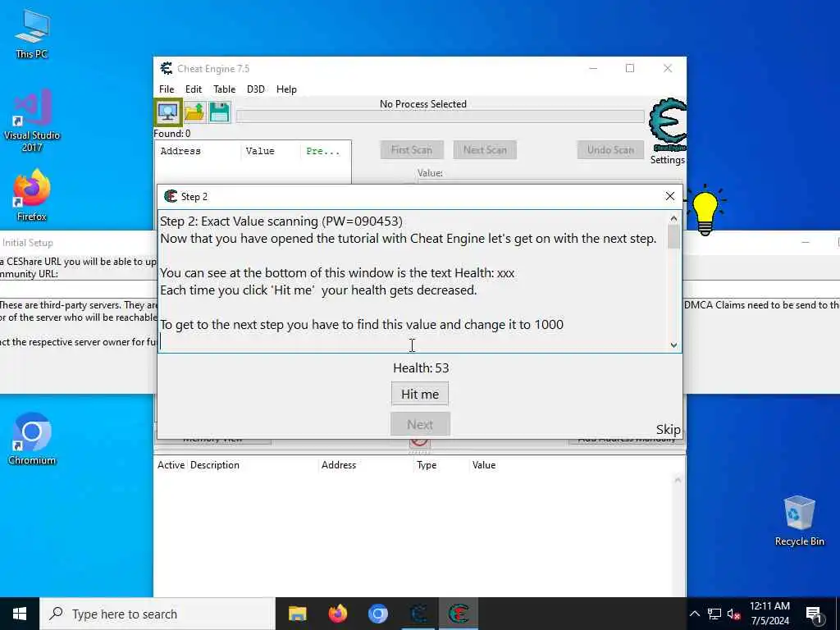Click the Next button in Step 2

[x=420, y=424]
